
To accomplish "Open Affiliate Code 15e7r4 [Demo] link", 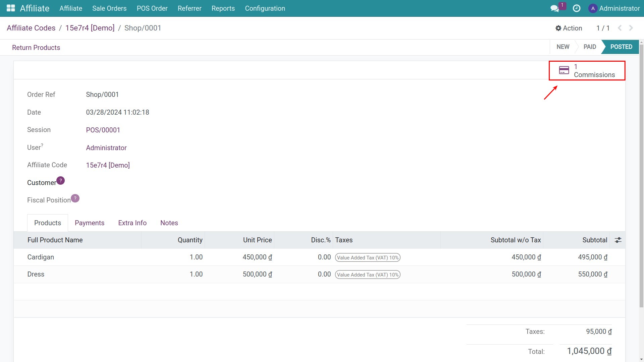I will click(x=108, y=165).
